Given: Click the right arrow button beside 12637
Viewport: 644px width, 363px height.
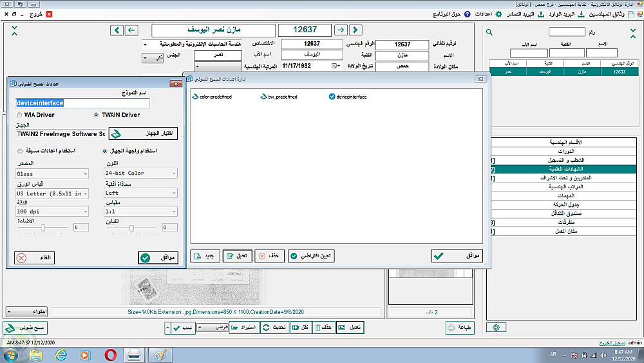Looking at the screenshot, I should (x=341, y=30).
